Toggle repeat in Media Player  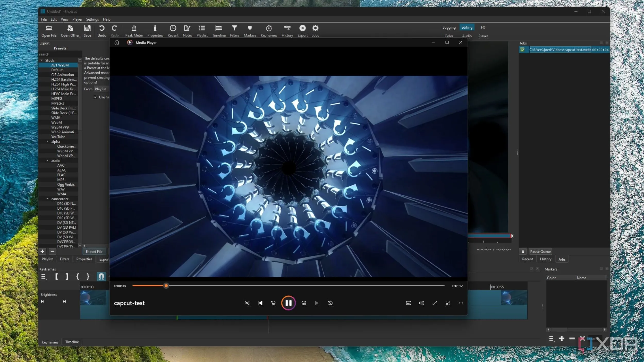[330, 303]
